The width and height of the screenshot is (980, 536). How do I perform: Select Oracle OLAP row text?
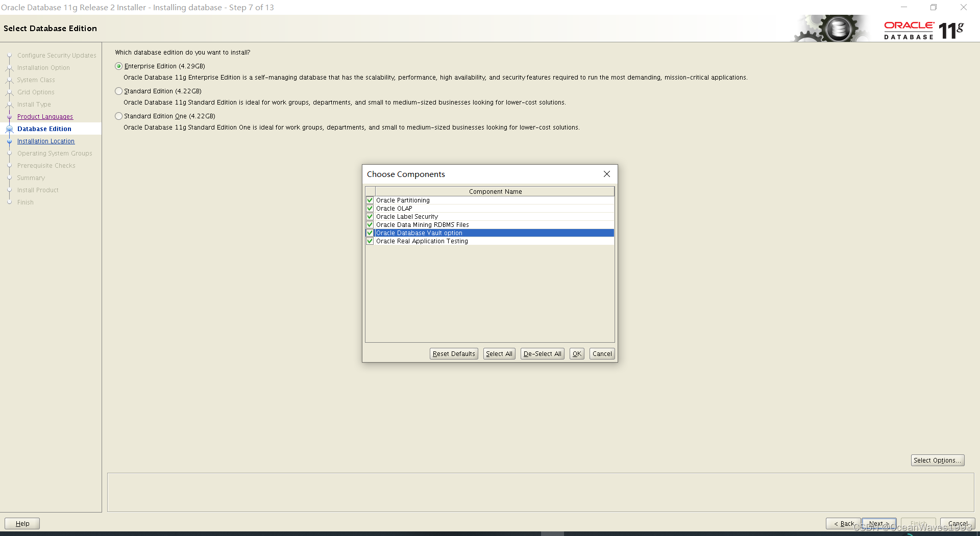tap(394, 209)
